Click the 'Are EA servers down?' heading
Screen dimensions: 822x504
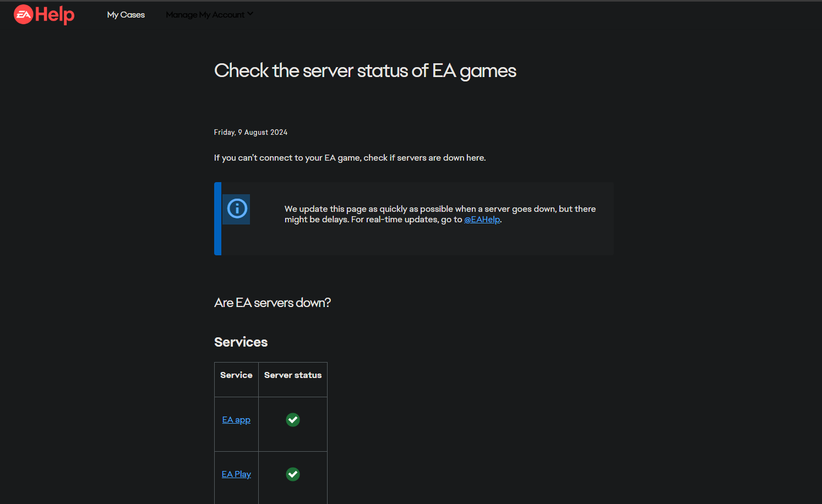click(273, 303)
